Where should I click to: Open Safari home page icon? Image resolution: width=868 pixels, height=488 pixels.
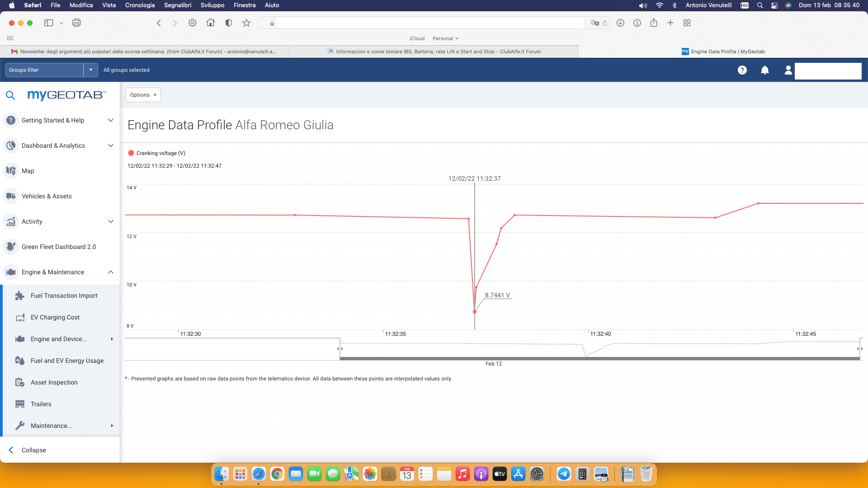(211, 23)
